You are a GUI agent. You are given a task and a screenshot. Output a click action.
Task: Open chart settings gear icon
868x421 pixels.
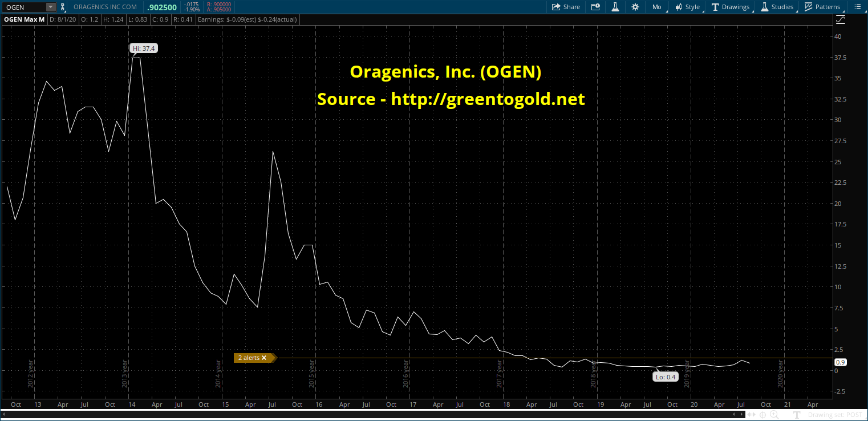click(x=635, y=7)
